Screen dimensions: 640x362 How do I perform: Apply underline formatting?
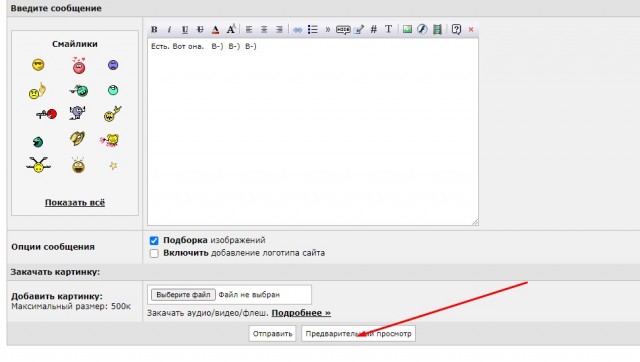tap(184, 29)
